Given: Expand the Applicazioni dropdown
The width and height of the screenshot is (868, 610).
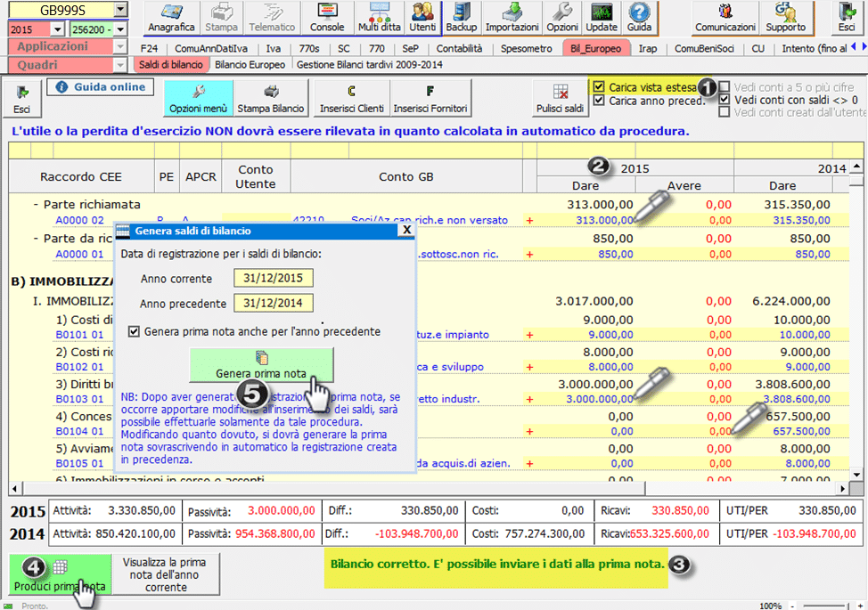Looking at the screenshot, I should tap(120, 46).
